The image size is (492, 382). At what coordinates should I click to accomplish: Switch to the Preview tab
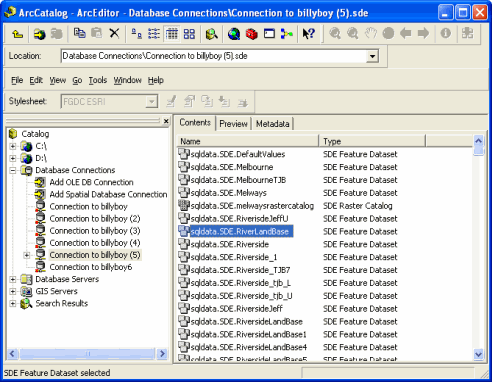[x=233, y=124]
